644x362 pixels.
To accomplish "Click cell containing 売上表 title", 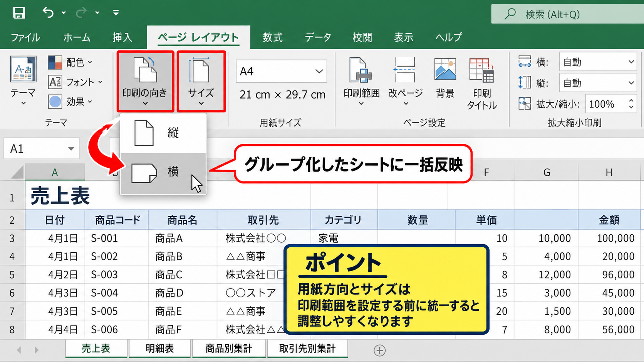I will click(55, 195).
